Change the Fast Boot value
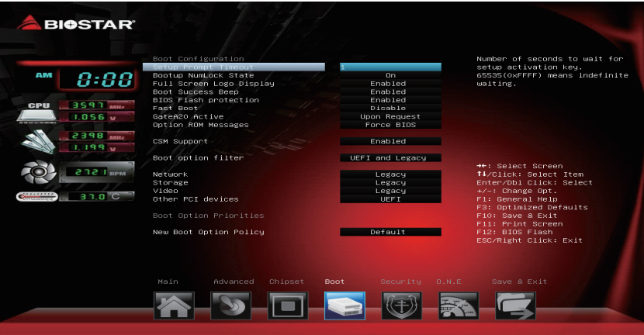The width and height of the screenshot is (644, 335). [390, 108]
